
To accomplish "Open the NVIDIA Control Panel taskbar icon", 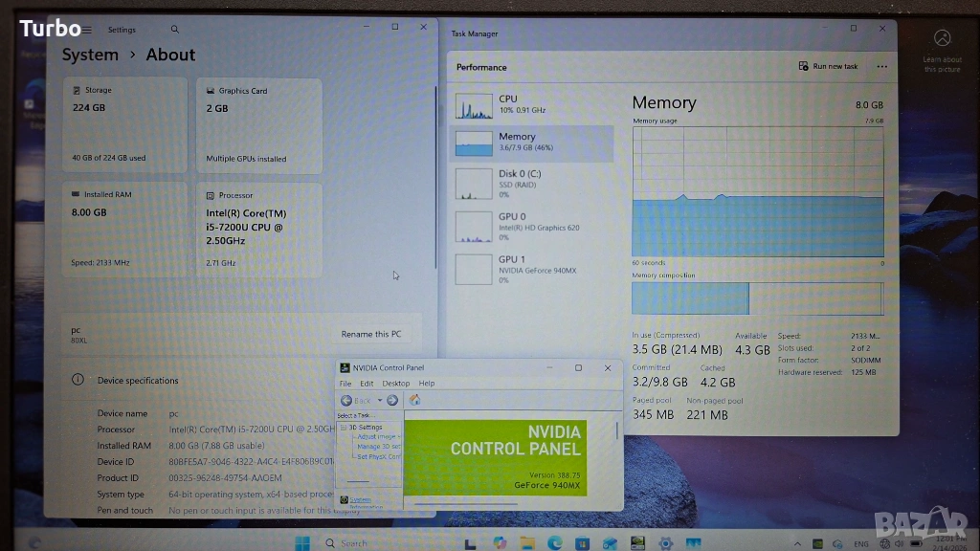I will [x=637, y=543].
